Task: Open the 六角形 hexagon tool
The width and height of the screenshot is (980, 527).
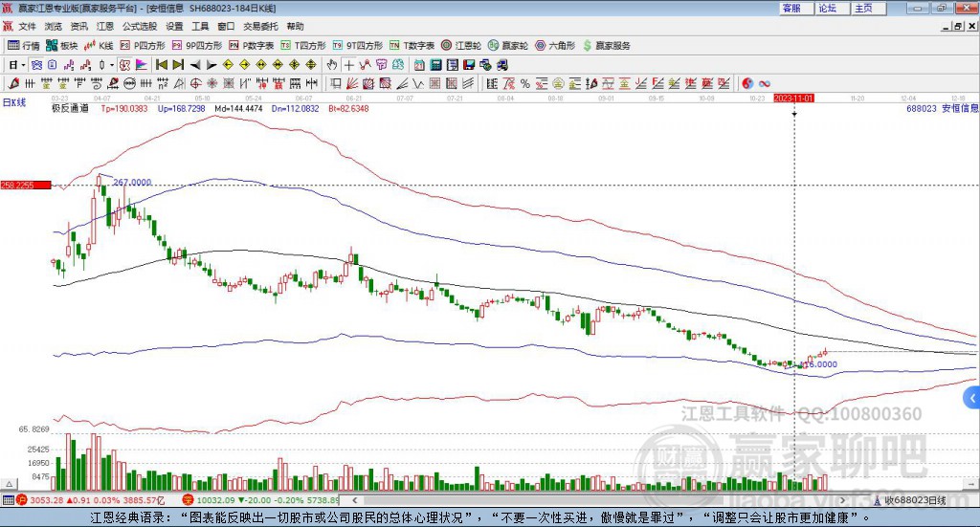Action: click(555, 46)
